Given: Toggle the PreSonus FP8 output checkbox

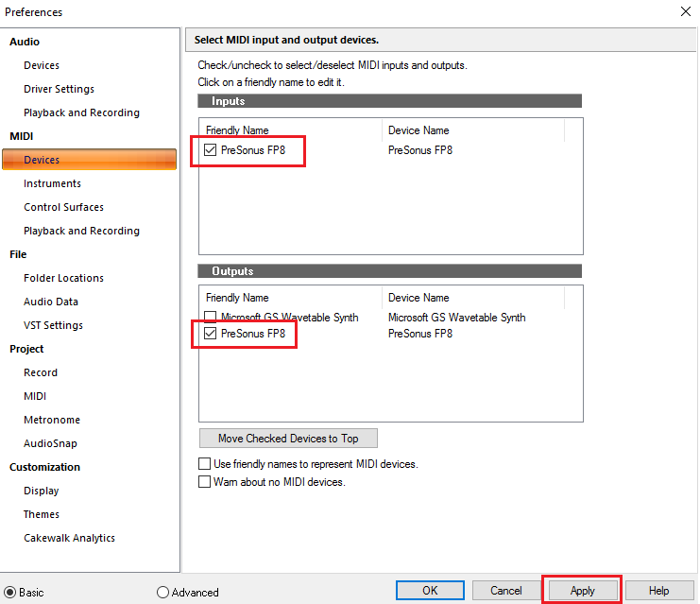Looking at the screenshot, I should [x=211, y=334].
